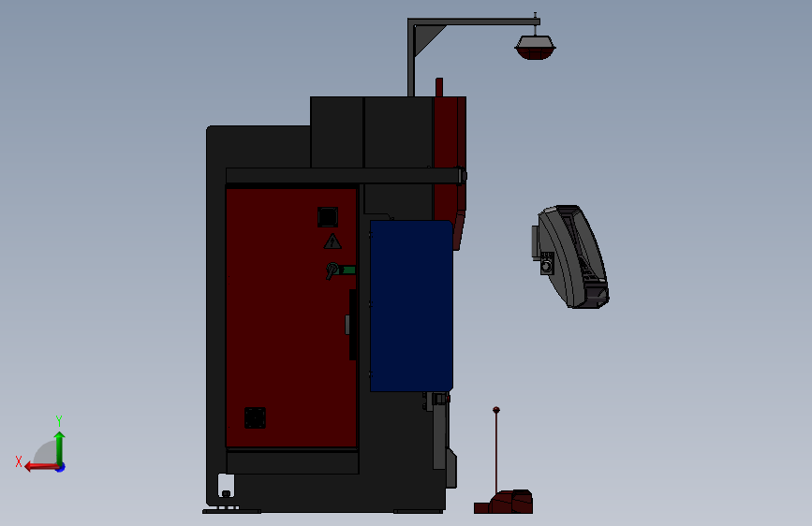
Task: Pick the yellow warning triangle sign on the door
Action: click(332, 241)
